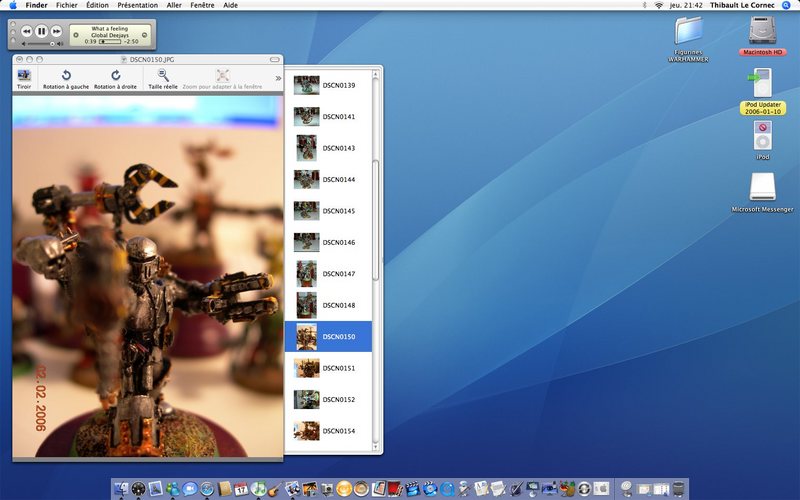Click the DSCN0152 file name
800x500 pixels.
coord(339,399)
